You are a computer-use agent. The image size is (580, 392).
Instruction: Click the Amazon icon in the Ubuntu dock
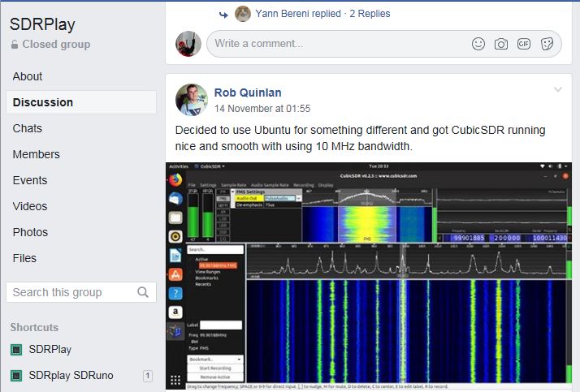click(175, 312)
